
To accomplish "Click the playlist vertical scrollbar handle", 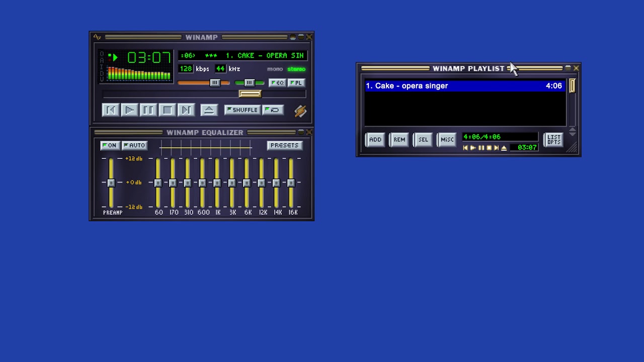I will coord(572,86).
